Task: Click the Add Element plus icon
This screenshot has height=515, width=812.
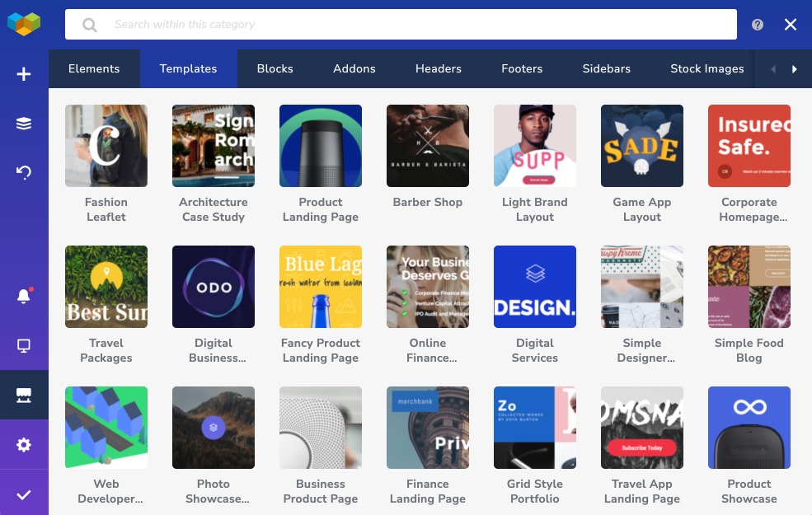Action: tap(24, 74)
